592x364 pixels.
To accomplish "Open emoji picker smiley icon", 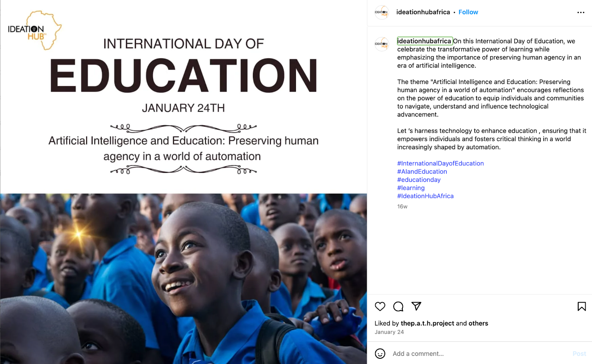I will pyautogui.click(x=380, y=354).
